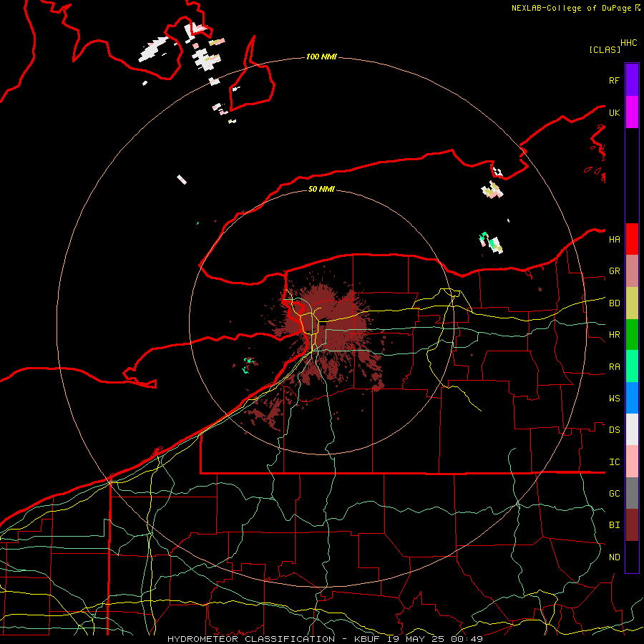Click the 00:49 timestamp
The height and width of the screenshot is (644, 644).
click(x=466, y=639)
